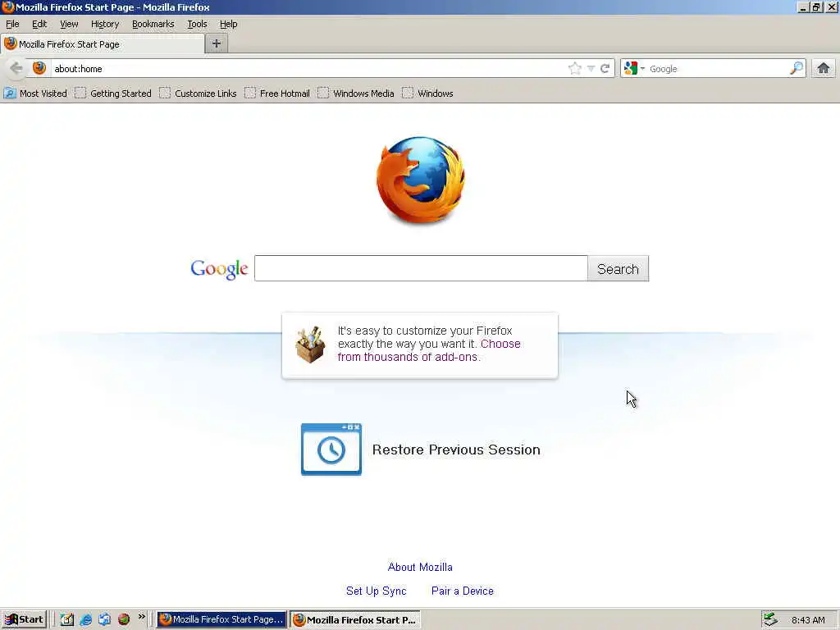Screen dimensions: 840x630
Task: Click Restore Previous Session text
Action: tap(456, 450)
